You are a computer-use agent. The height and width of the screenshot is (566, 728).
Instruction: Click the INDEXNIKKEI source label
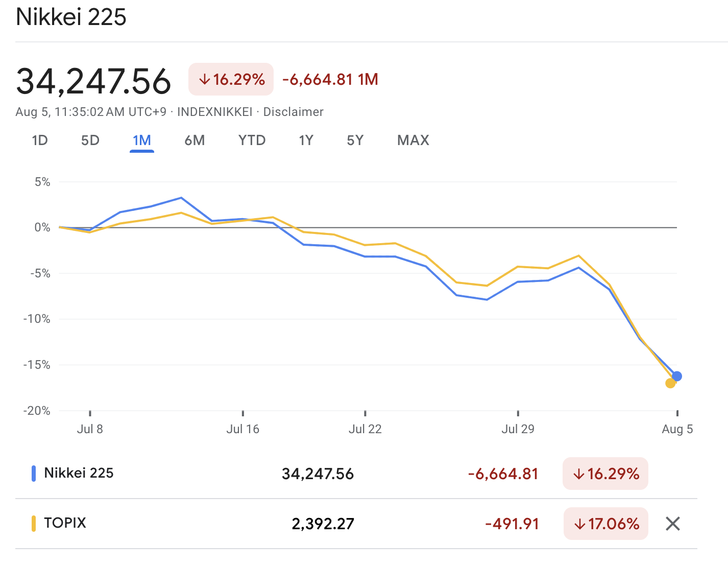click(214, 111)
